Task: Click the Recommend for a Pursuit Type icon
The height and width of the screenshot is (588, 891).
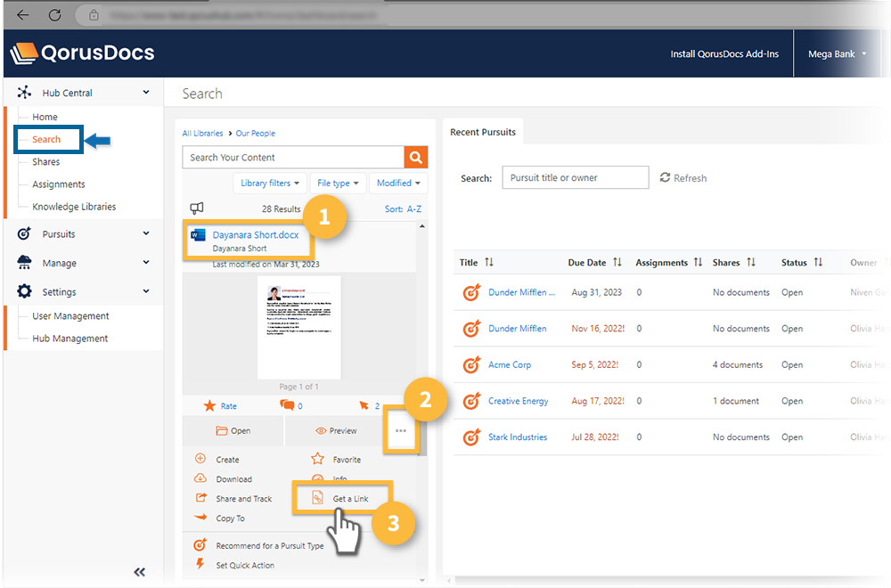Action: point(200,545)
